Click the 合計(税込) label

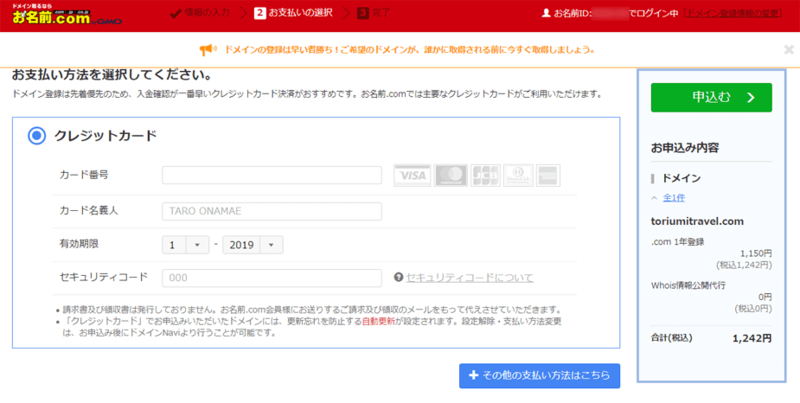671,338
